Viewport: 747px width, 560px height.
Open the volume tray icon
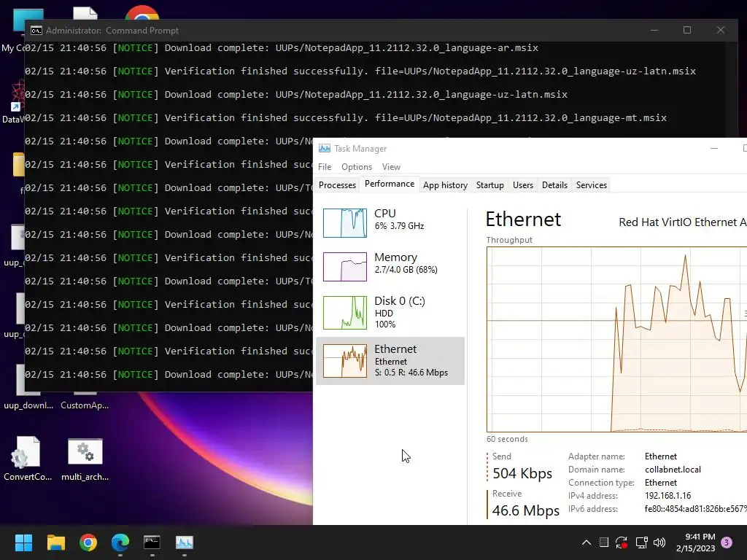click(x=659, y=542)
